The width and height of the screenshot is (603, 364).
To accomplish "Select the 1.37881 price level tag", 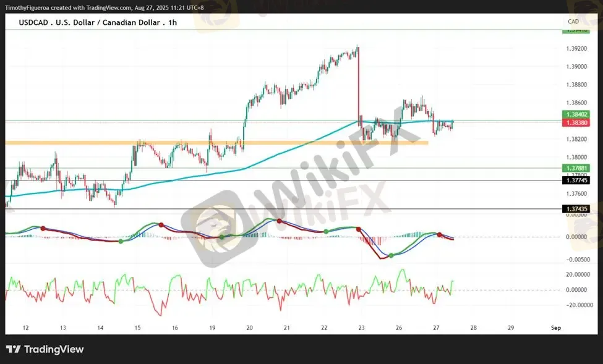I will click(576, 168).
